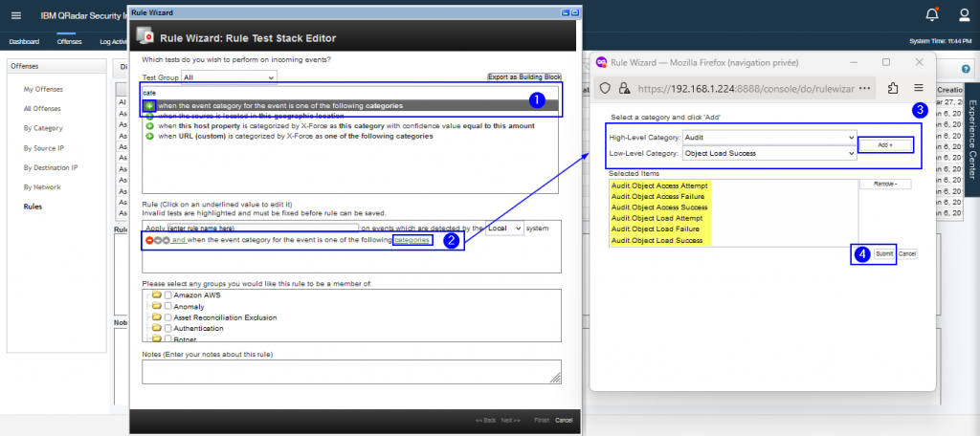Screen dimensions: 980x436
Task: Open the High-Level Category dropdown
Action: (x=769, y=137)
